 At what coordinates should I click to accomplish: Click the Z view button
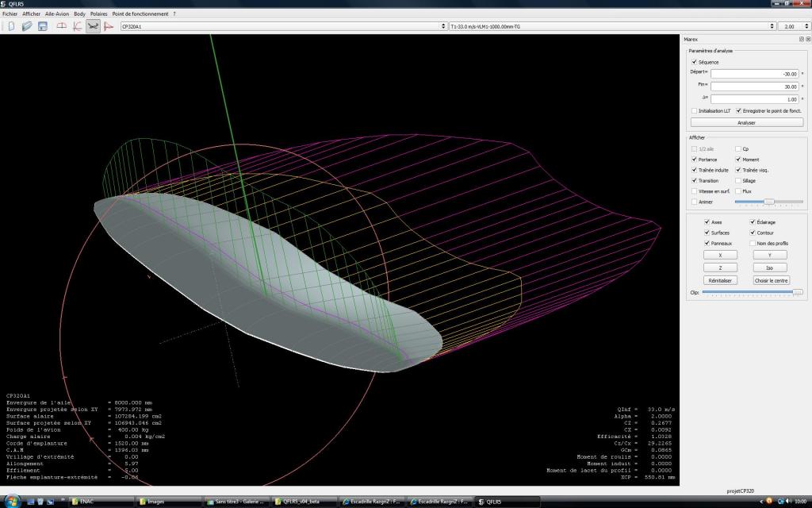pos(720,268)
